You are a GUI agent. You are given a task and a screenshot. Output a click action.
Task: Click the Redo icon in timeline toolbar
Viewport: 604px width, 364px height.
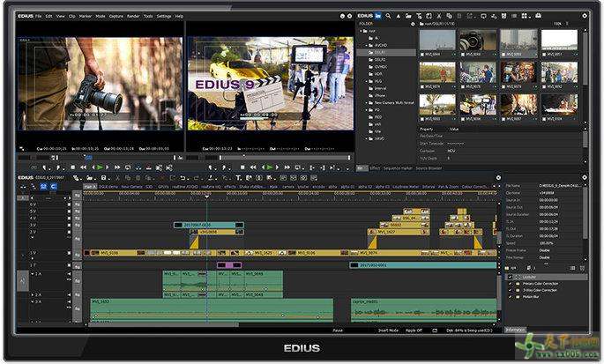197,177
